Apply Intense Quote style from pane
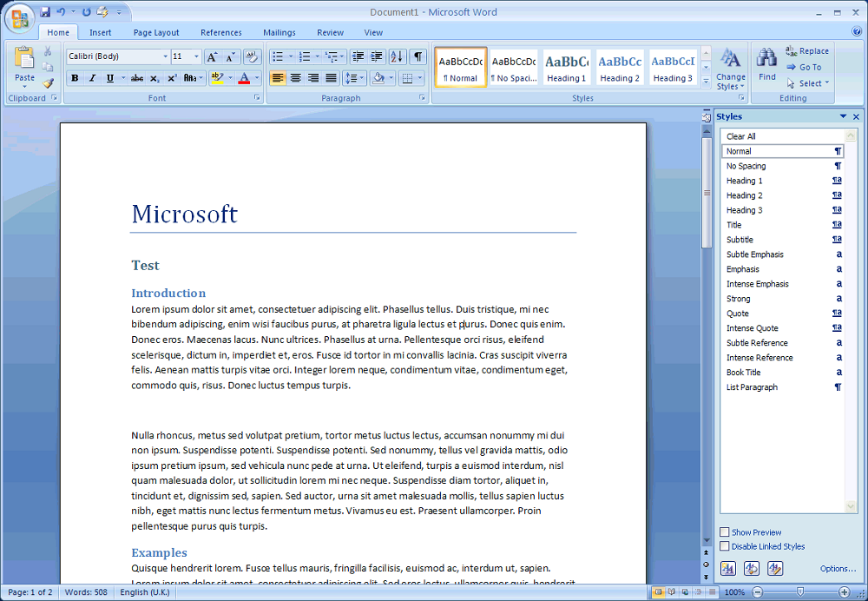Viewport: 868px width, 601px height. coord(782,328)
